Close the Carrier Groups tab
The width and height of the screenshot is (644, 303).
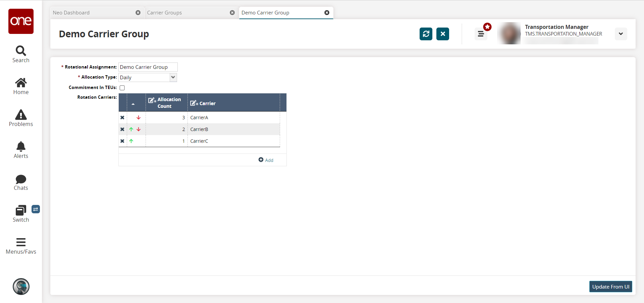tap(232, 13)
